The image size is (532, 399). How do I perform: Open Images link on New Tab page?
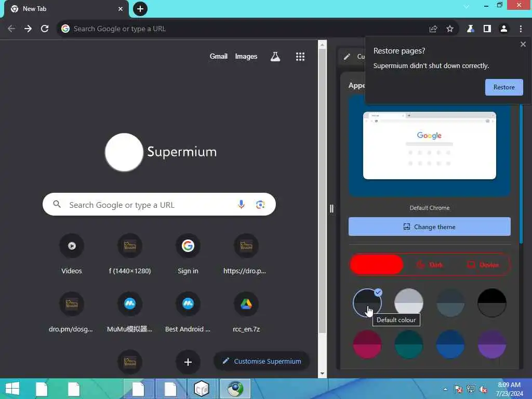(x=246, y=56)
